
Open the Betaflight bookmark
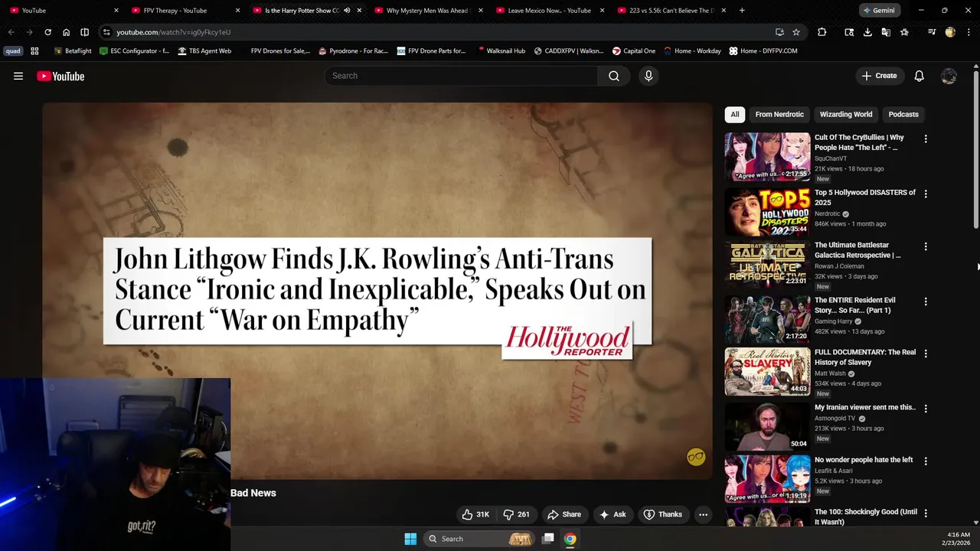pyautogui.click(x=73, y=51)
